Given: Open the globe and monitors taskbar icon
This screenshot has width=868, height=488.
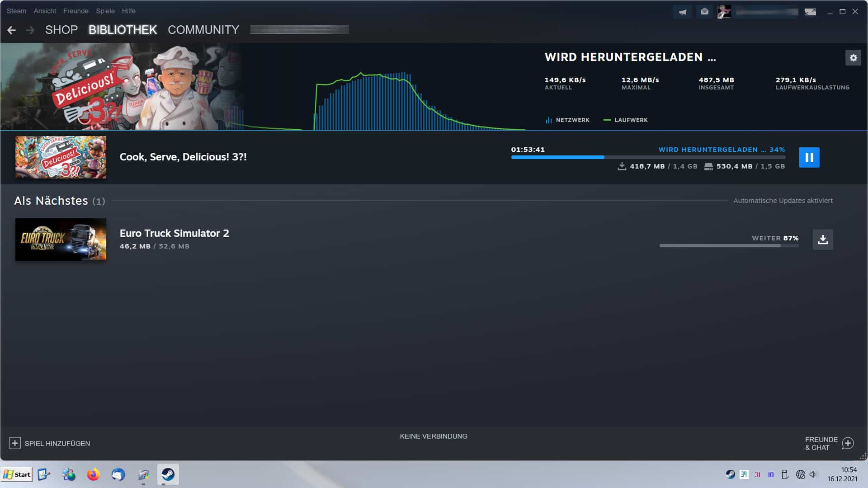Looking at the screenshot, I should (69, 474).
